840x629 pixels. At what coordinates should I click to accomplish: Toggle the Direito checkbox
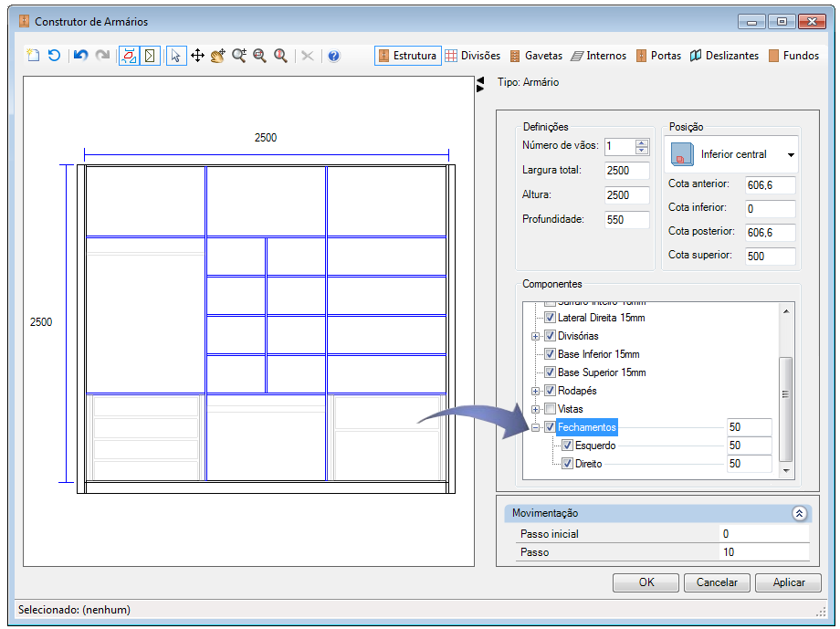click(567, 464)
